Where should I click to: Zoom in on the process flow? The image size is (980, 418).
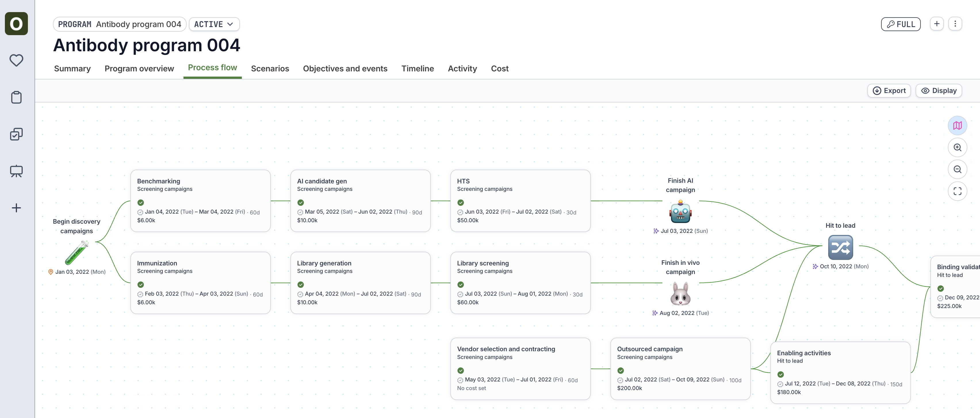[957, 147]
